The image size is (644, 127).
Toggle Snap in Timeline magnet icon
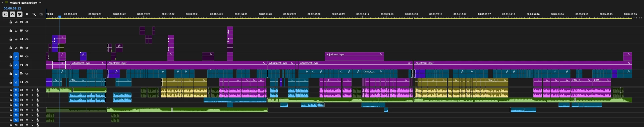(x=12, y=14)
